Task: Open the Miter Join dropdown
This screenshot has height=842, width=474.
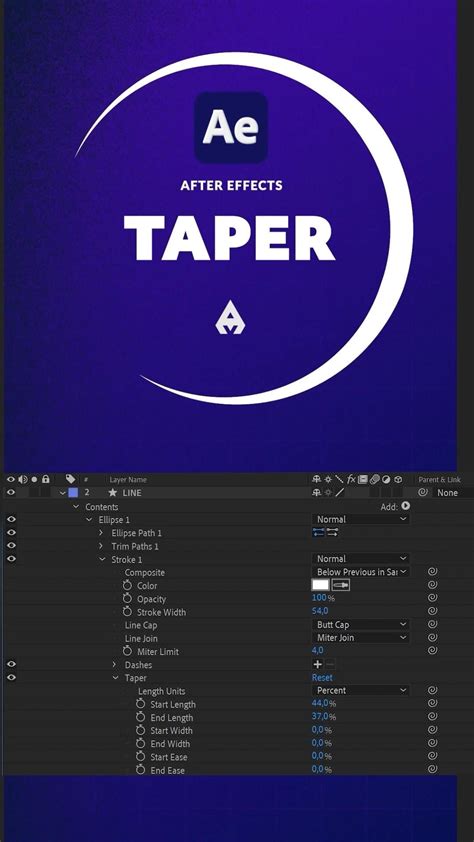Action: [x=360, y=637]
